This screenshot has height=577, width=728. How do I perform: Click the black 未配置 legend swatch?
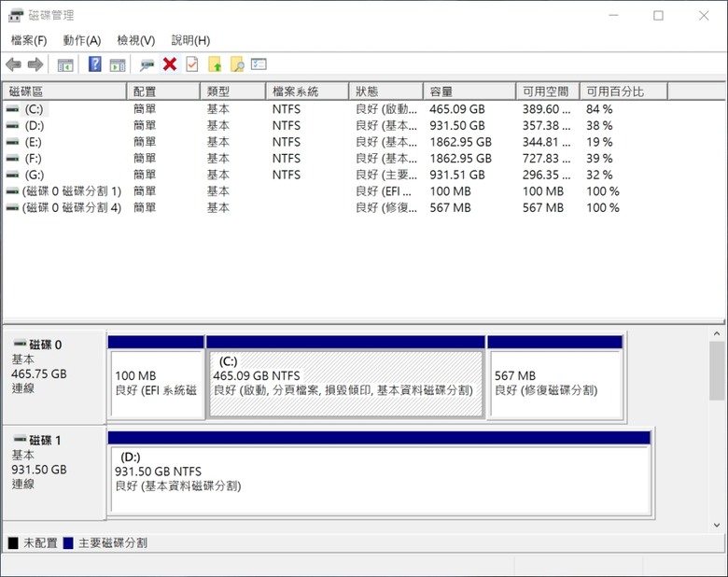(13, 542)
